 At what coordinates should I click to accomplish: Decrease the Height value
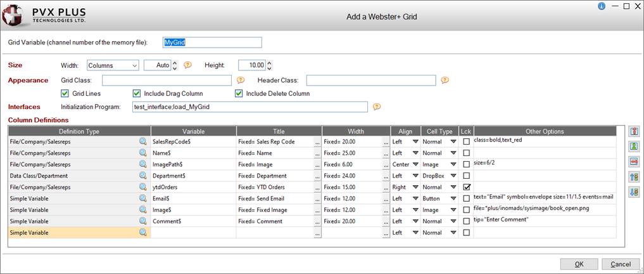point(270,68)
